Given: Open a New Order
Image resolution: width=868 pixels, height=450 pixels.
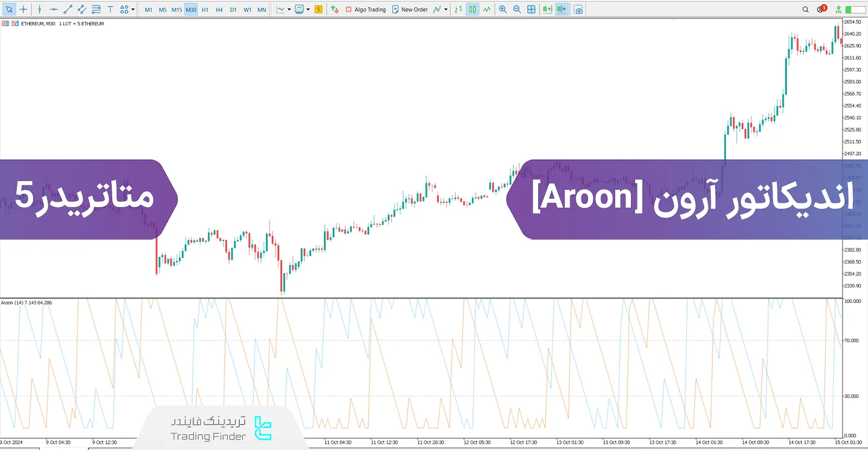Looking at the screenshot, I should (410, 9).
